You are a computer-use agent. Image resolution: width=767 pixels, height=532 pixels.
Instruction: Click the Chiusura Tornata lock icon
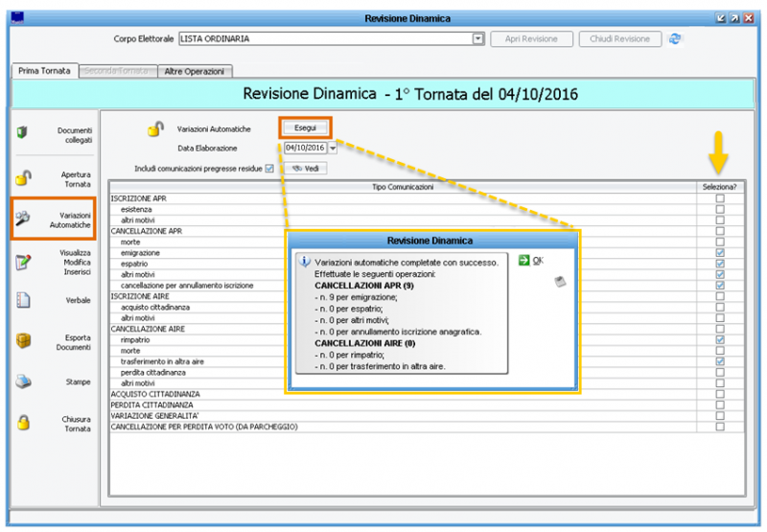pyautogui.click(x=24, y=422)
